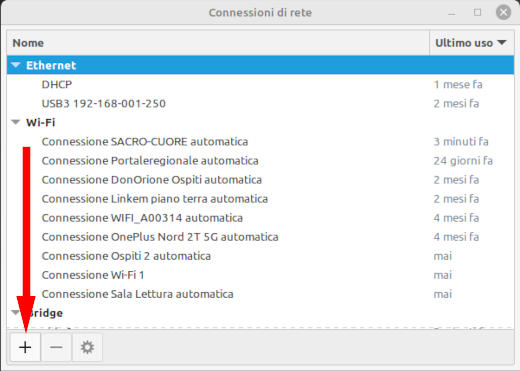This screenshot has width=520, height=371.
Task: Maximize the Connessioni di rete window
Action: [477, 12]
